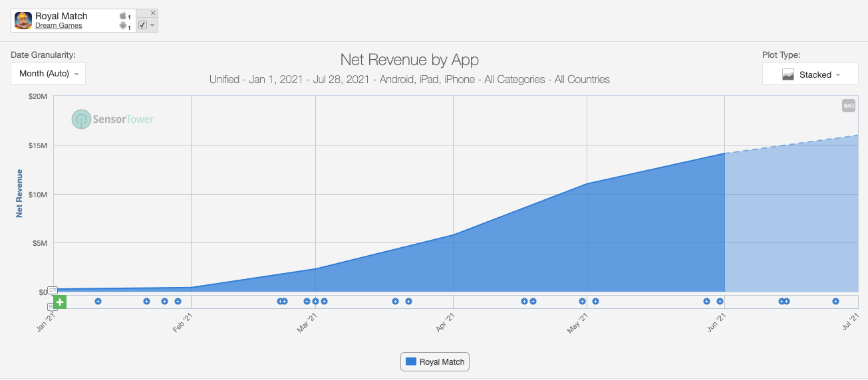Click the event marker on the Mar '21 gridline
868x380 pixels.
pyautogui.click(x=315, y=302)
